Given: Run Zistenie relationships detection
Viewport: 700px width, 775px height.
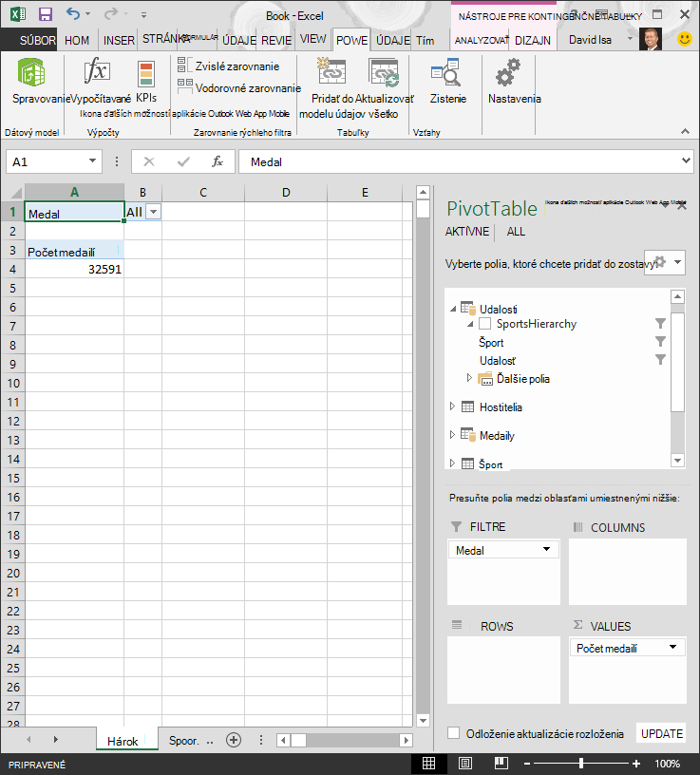Looking at the screenshot, I should click(447, 82).
